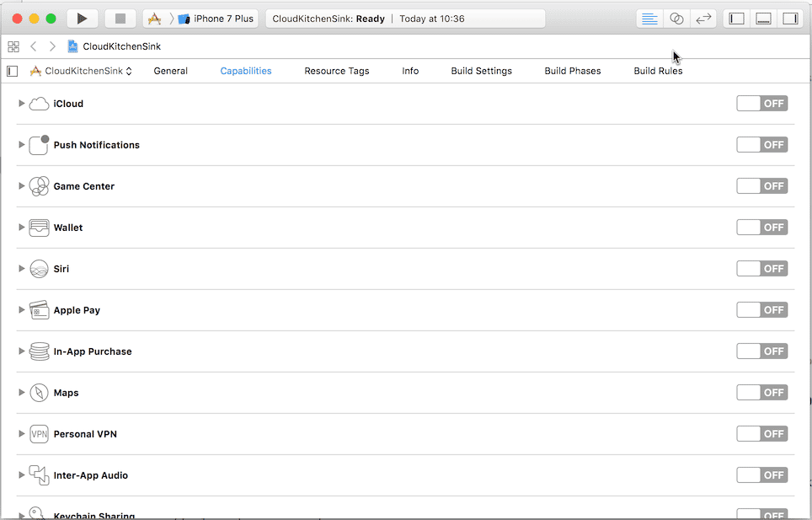Screen dimensions: 812x520
Task: Show the assistant editor
Action: pos(676,19)
